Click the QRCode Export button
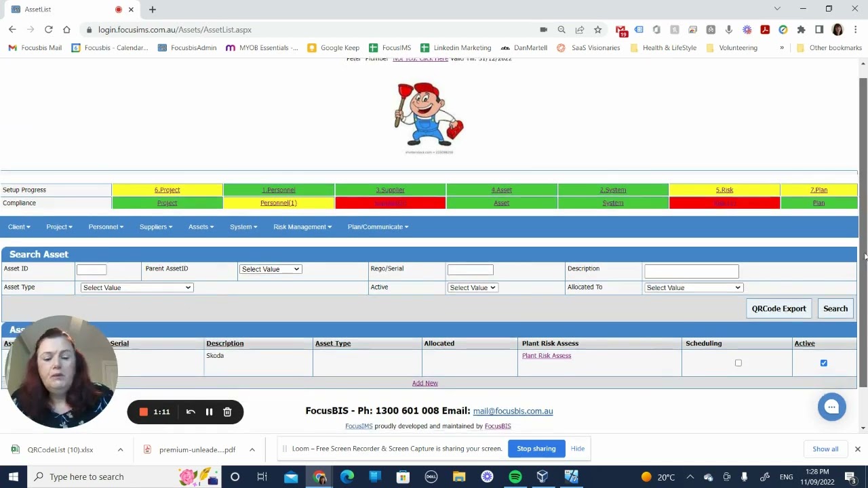Screen dimensions: 868x488 778,308
